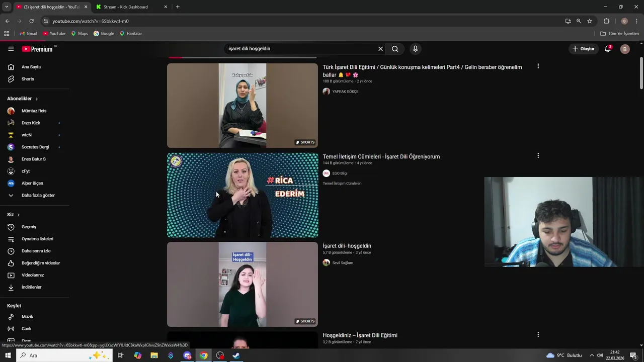Open Shorts from the sidebar
Screen dimensions: 644x362
point(28,79)
